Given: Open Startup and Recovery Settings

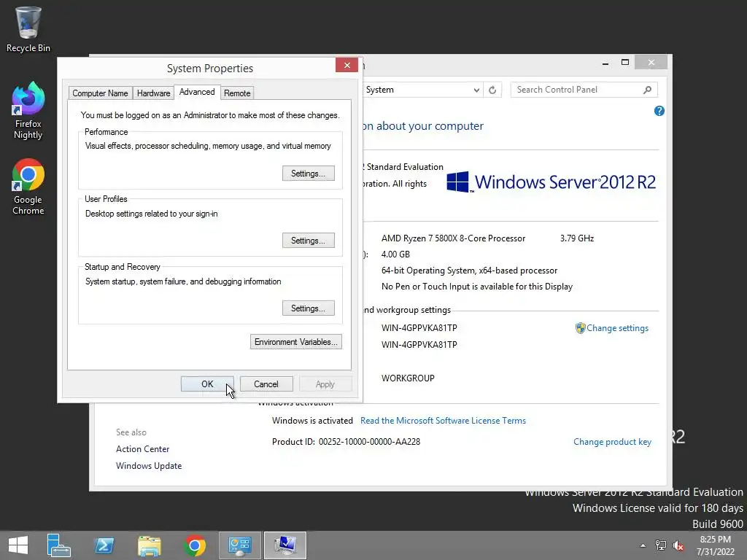Looking at the screenshot, I should tap(309, 308).
